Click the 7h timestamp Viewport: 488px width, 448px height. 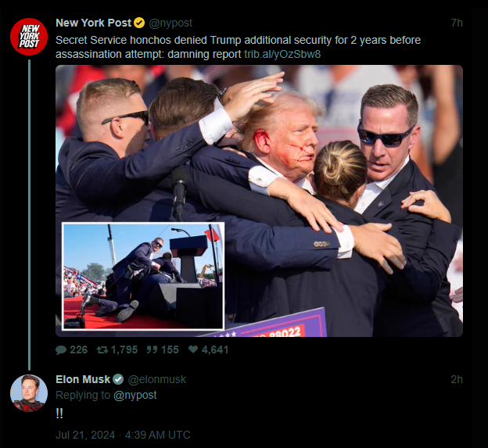pos(457,23)
